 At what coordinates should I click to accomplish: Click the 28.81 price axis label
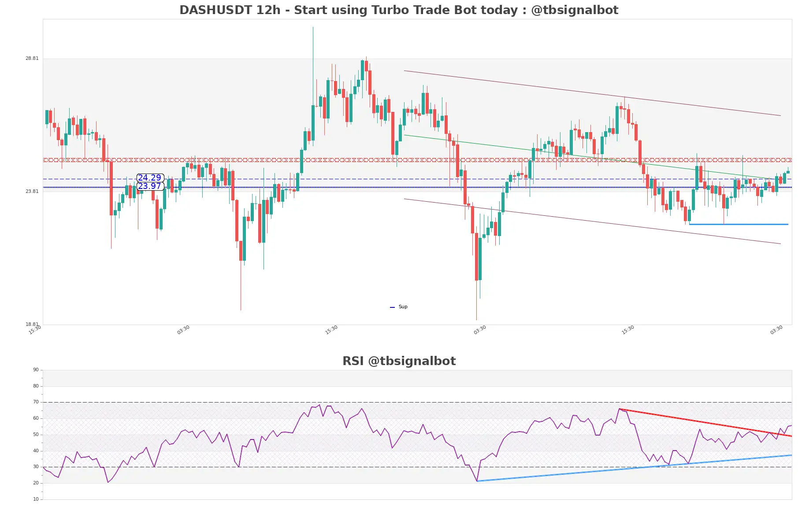click(32, 58)
